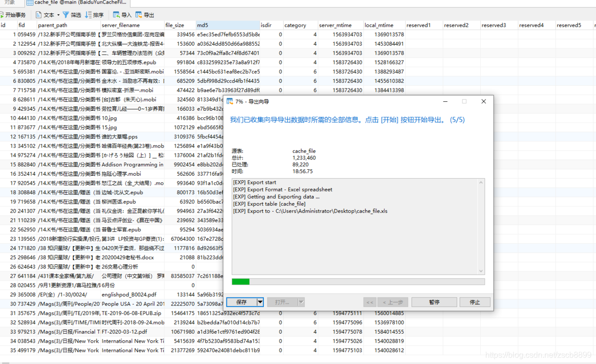Click the export log scrollbar down arrow

pyautogui.click(x=480, y=271)
